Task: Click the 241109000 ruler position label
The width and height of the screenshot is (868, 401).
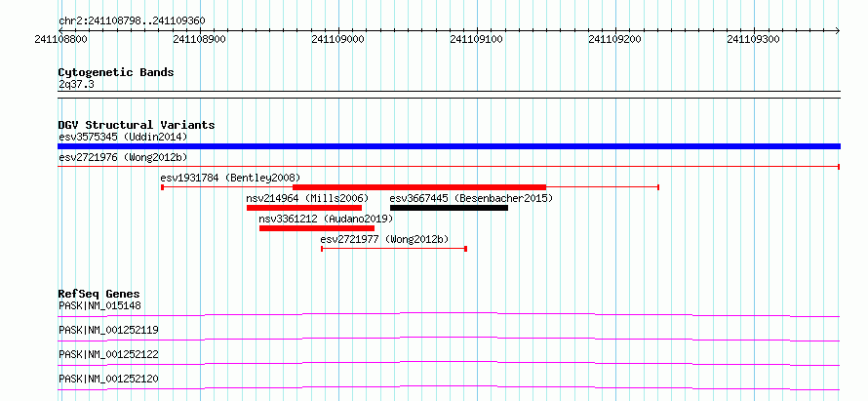Action: pyautogui.click(x=337, y=39)
